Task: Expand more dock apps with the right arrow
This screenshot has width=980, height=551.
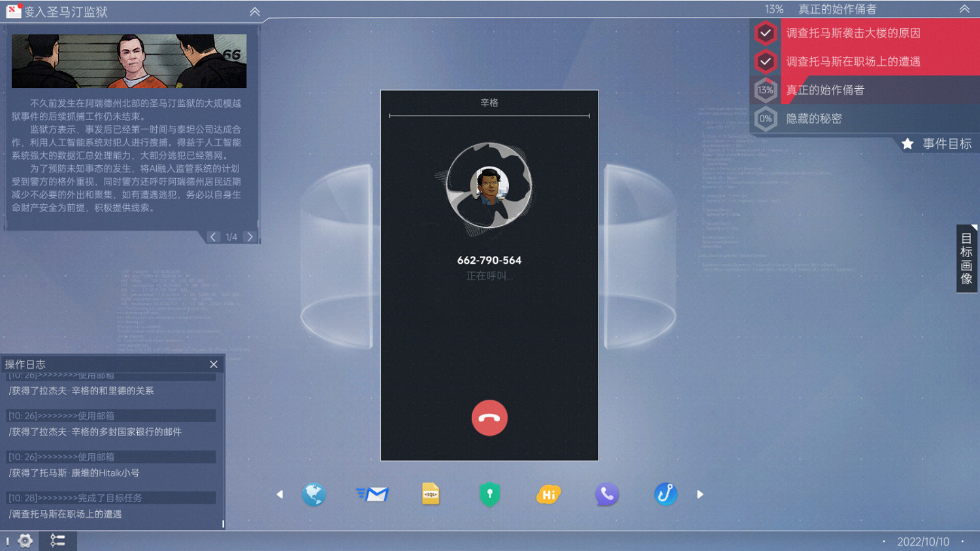Action: 700,494
